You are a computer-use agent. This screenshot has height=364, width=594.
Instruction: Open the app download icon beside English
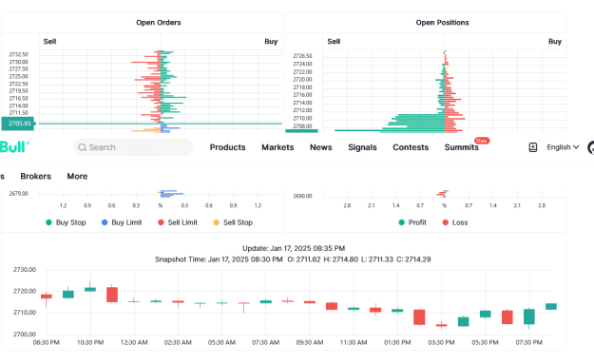[532, 147]
